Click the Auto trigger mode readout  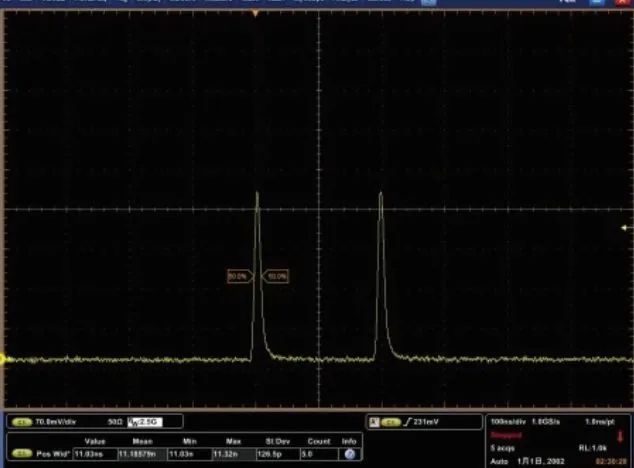click(x=499, y=461)
